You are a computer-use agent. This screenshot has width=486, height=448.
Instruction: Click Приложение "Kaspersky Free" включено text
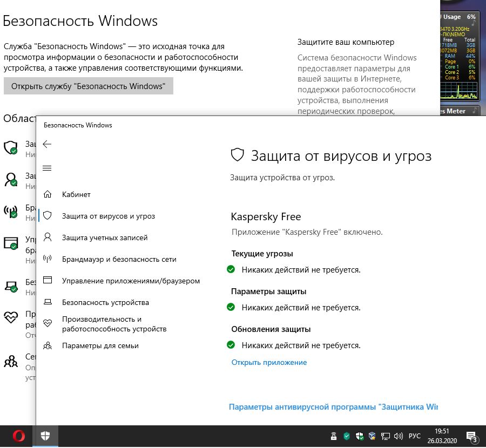tap(307, 232)
